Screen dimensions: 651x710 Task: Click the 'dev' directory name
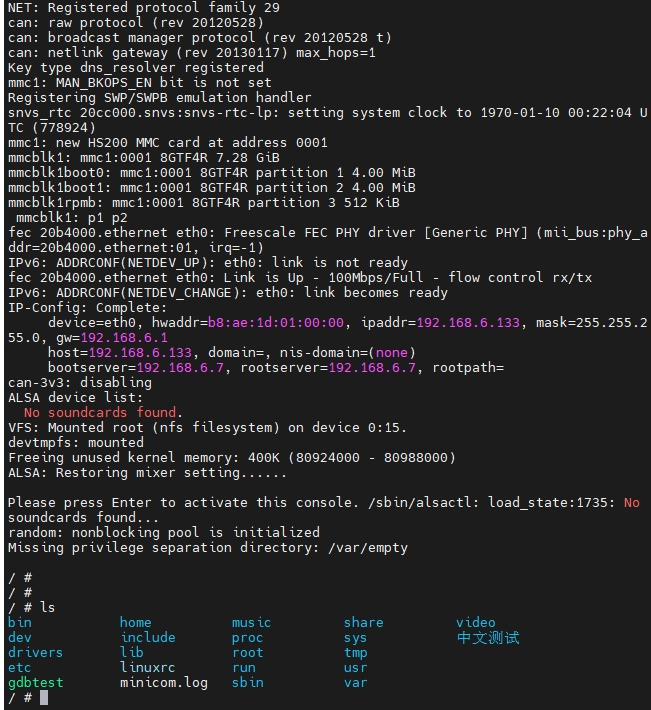[20, 638]
